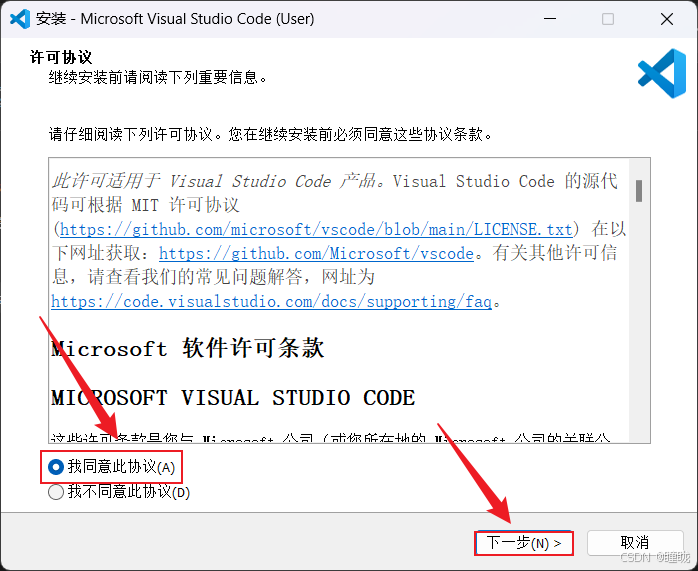
Task: Click the "Microsoft 软件许可条款" heading
Action: 188,348
